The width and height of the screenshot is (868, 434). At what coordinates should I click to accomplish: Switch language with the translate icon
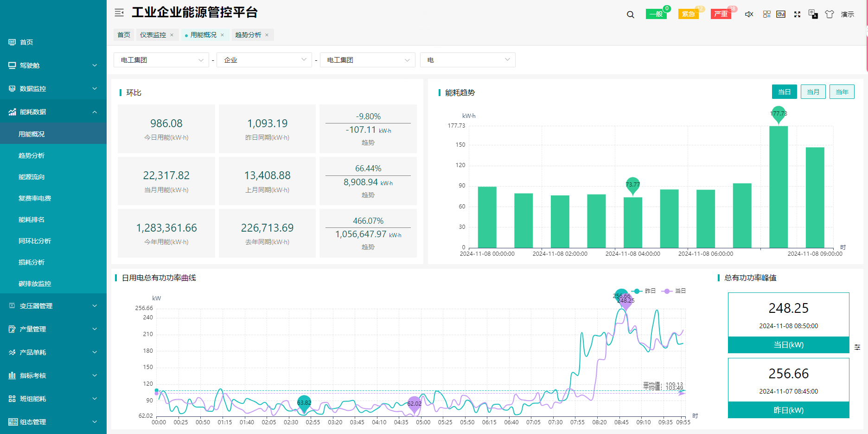813,14
